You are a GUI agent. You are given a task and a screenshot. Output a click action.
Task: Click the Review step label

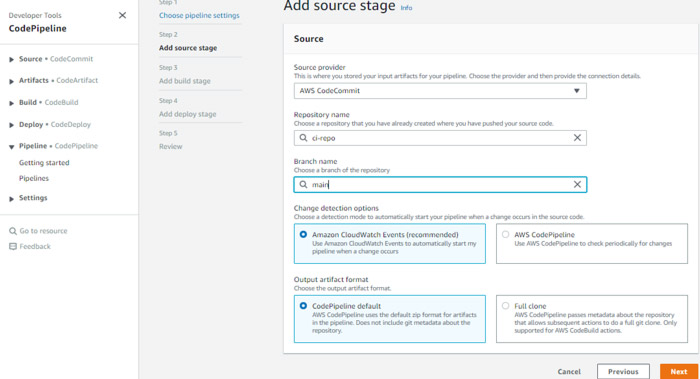[x=171, y=146]
